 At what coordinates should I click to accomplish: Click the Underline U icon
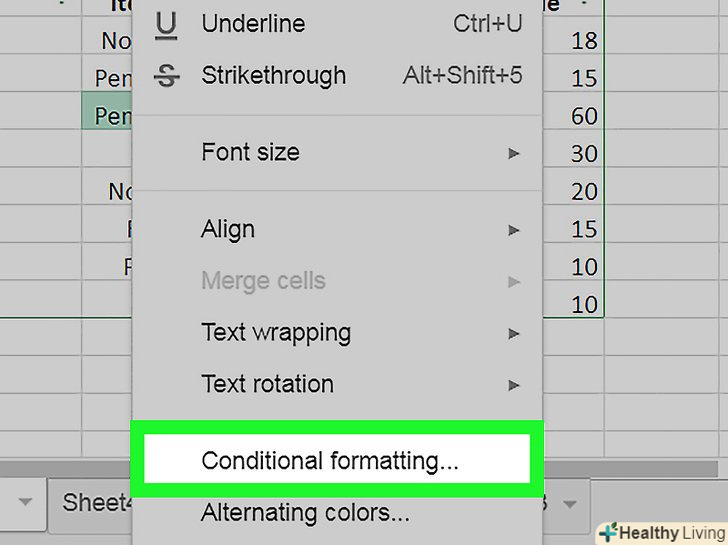pyautogui.click(x=166, y=24)
